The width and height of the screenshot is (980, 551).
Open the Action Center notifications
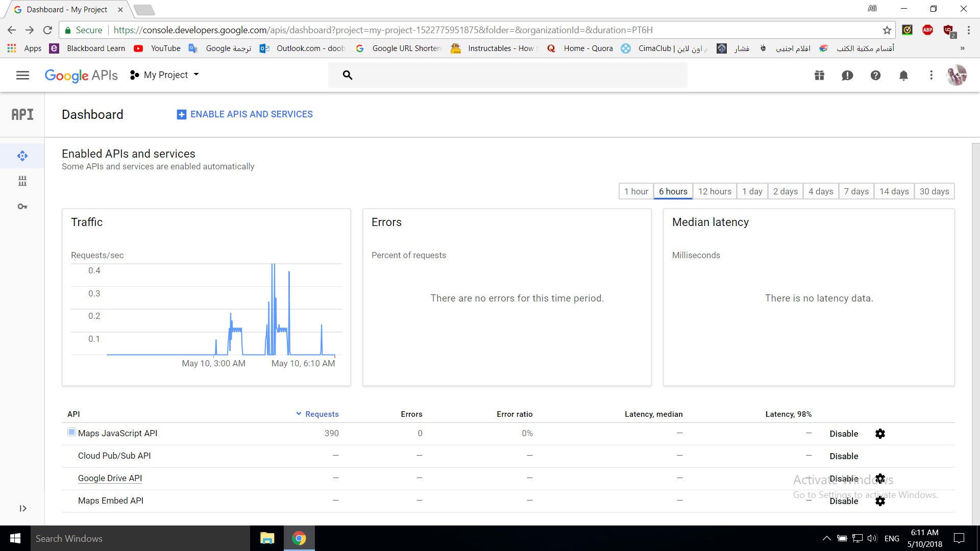959,538
